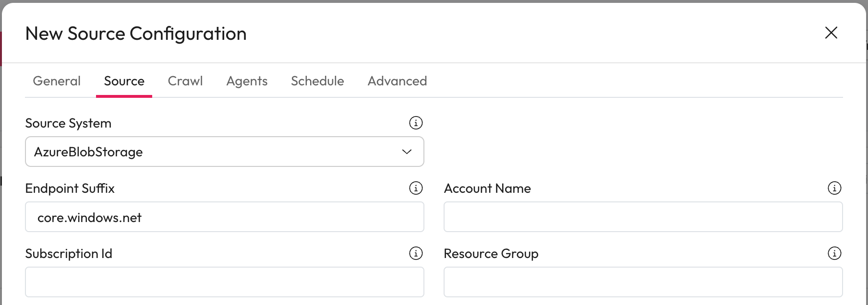868x305 pixels.
Task: Switch to the Schedule tab
Action: tap(317, 81)
